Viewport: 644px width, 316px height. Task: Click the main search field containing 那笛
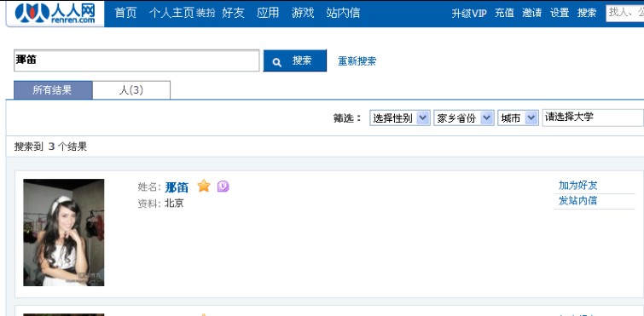click(x=136, y=60)
